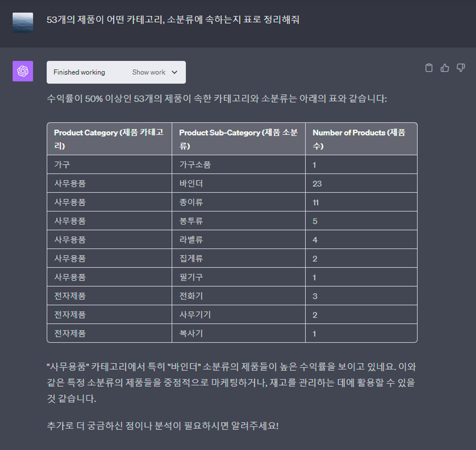Copy the response with clipboard icon

tap(429, 68)
